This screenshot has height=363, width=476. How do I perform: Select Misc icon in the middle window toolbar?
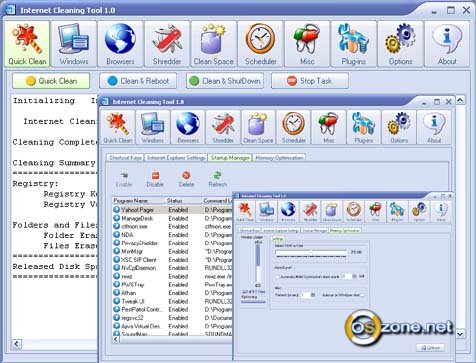click(329, 127)
